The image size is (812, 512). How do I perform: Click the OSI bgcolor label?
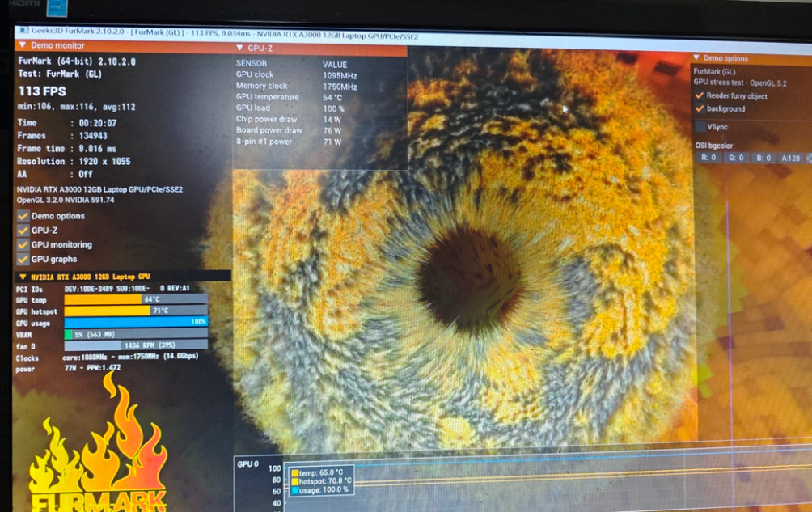(x=713, y=146)
